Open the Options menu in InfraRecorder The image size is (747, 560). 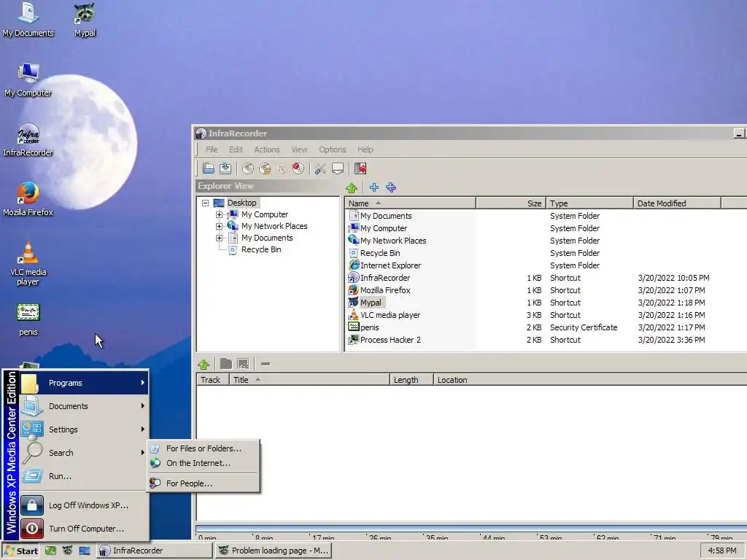coord(333,149)
